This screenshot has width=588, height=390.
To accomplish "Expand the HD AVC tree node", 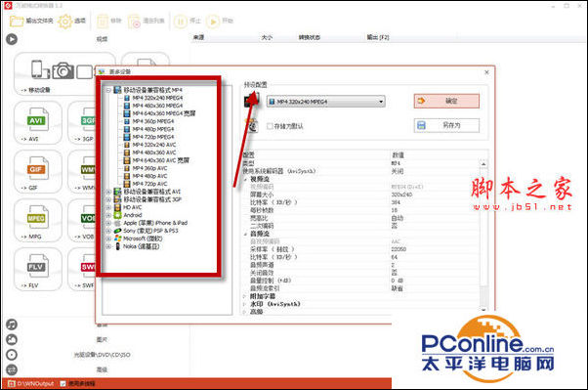I will point(108,207).
